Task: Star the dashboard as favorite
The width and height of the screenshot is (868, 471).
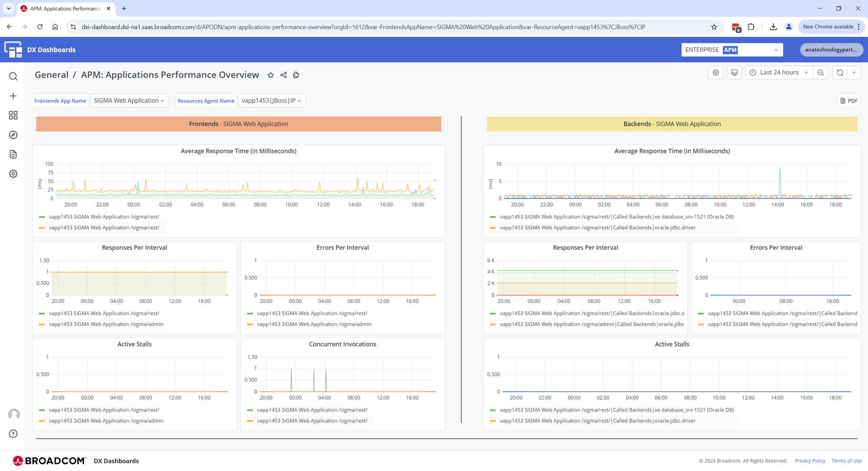Action: point(270,75)
